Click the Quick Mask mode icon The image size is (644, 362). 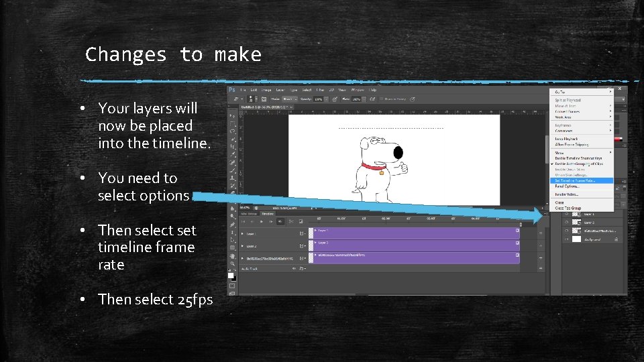pyautogui.click(x=232, y=286)
